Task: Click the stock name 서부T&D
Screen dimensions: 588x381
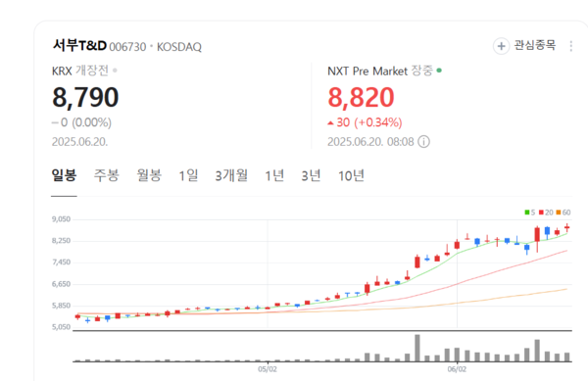Action: point(79,45)
